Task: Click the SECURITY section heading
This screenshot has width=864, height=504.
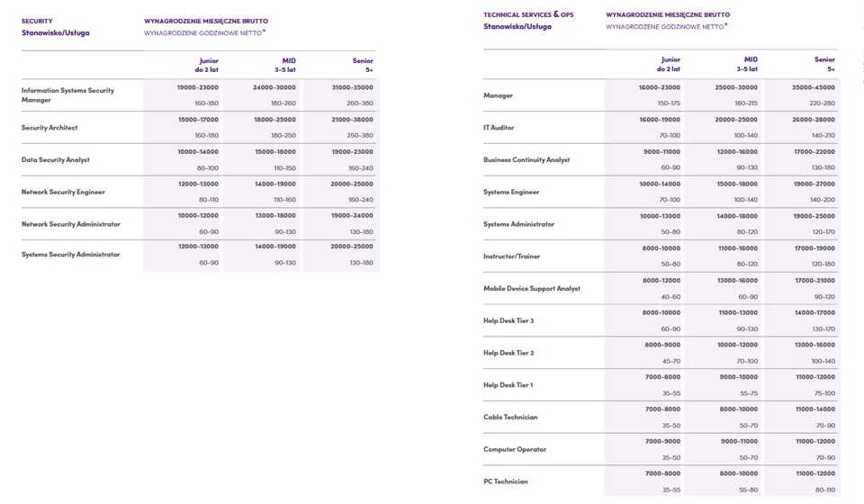Action: click(37, 21)
